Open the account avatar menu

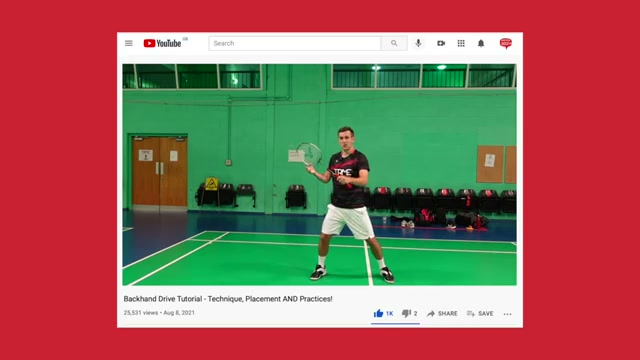(506, 43)
